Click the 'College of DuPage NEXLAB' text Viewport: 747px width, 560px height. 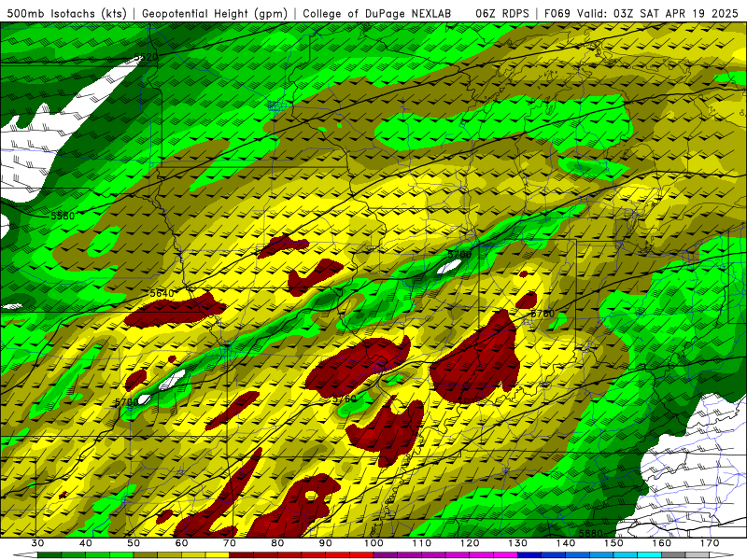[x=377, y=13]
